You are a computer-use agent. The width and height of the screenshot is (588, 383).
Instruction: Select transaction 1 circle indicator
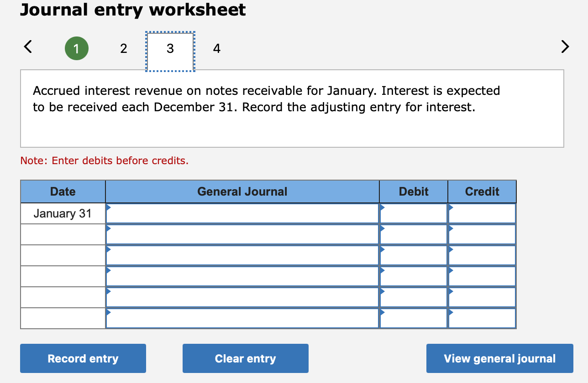coord(77,48)
